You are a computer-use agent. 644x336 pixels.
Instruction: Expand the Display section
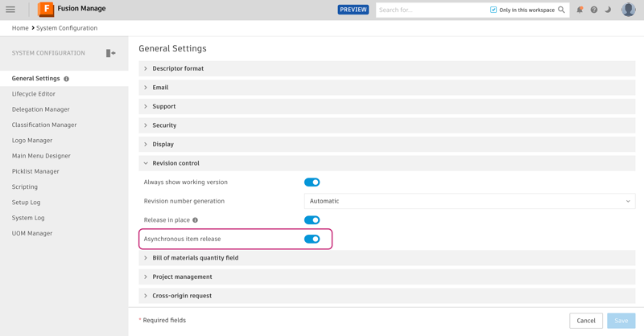(387, 144)
